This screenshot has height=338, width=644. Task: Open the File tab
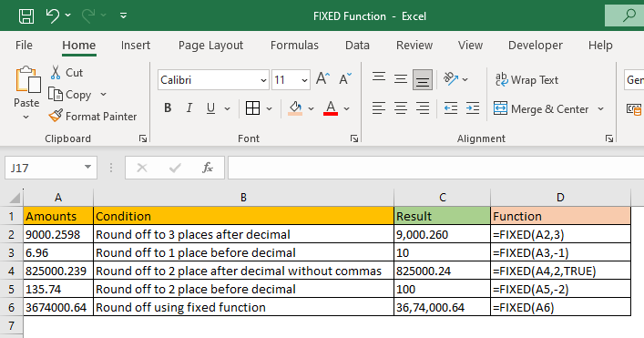pyautogui.click(x=24, y=46)
